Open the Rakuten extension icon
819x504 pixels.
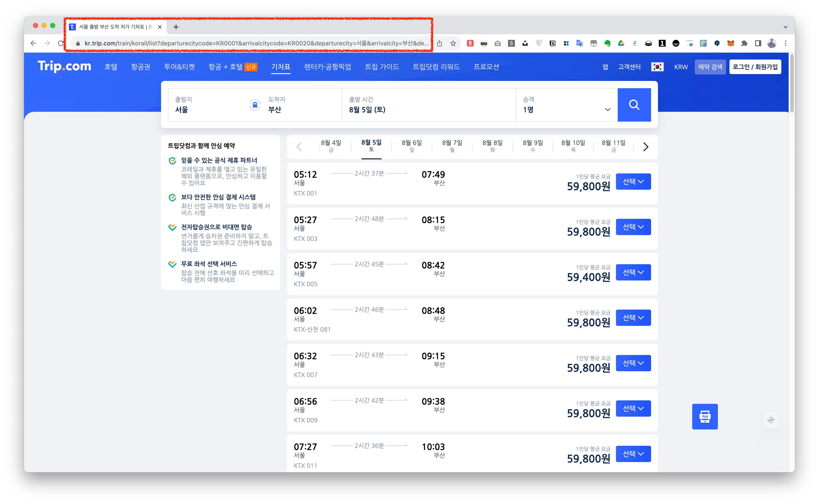tap(470, 43)
